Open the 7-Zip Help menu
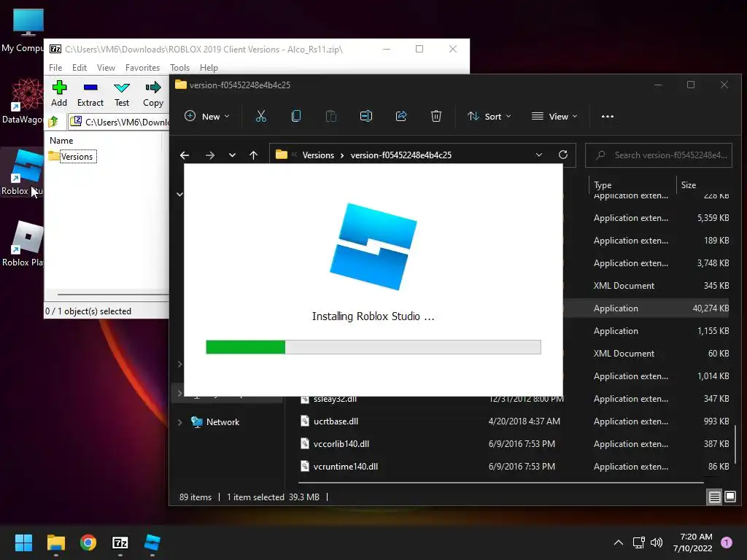The height and width of the screenshot is (560, 747). pos(209,68)
